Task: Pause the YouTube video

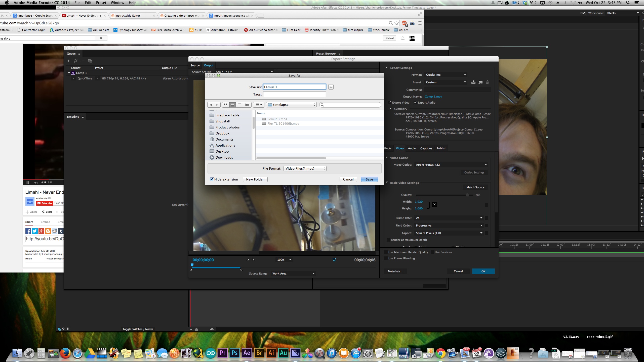Action: pos(28,183)
